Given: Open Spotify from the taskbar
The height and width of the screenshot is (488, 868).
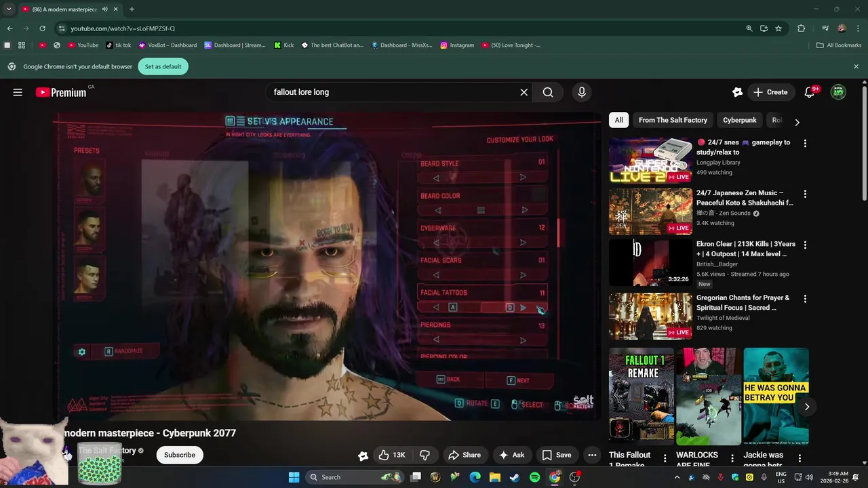Looking at the screenshot, I should coord(534,477).
